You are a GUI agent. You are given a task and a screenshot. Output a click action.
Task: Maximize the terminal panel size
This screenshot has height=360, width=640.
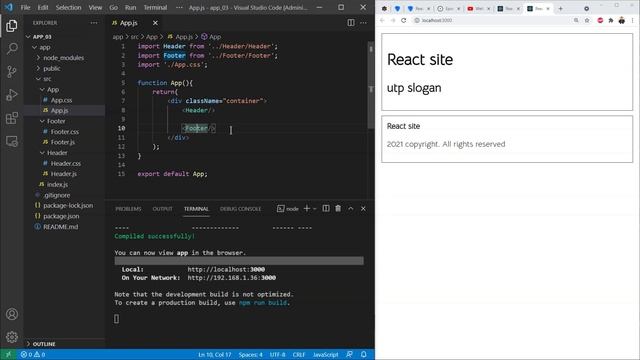pyautogui.click(x=351, y=209)
